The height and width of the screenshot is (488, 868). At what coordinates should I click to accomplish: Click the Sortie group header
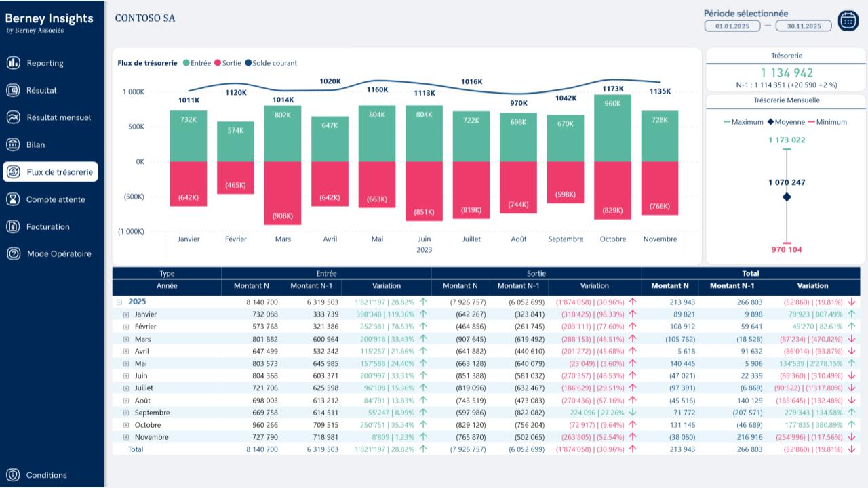(x=536, y=274)
